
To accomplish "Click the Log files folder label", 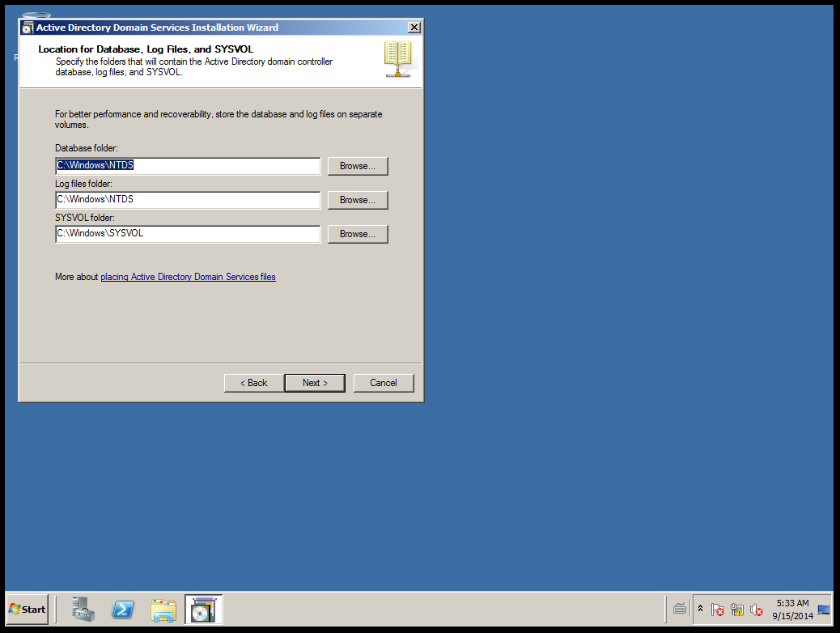I will pos(83,184).
